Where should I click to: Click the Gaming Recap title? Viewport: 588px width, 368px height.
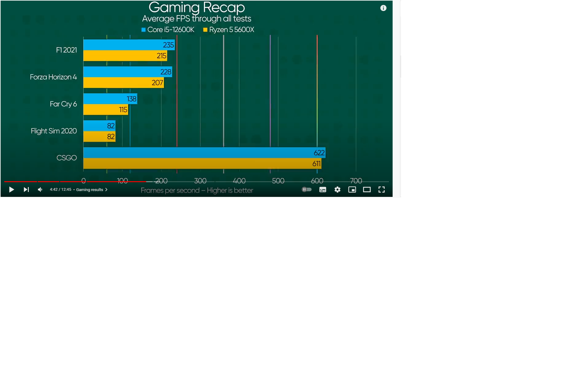pyautogui.click(x=197, y=7)
